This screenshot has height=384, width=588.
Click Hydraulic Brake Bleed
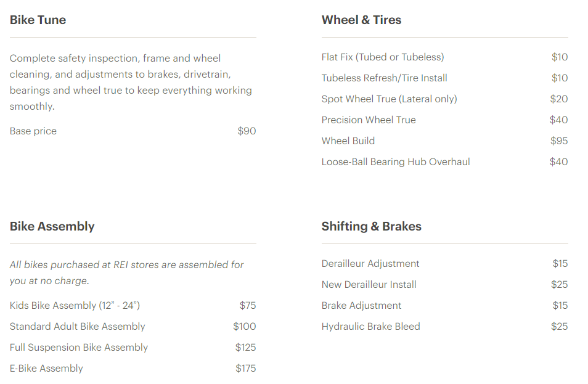[x=370, y=327]
